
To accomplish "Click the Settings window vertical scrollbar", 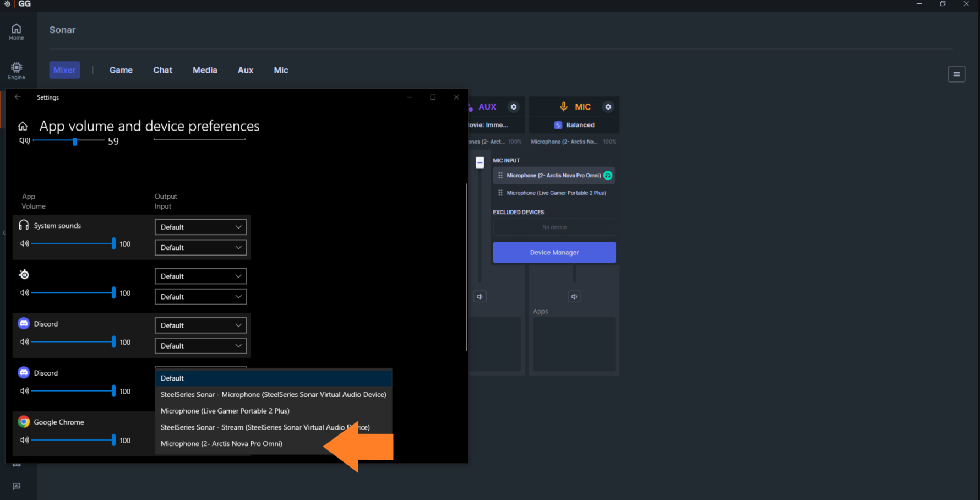I will click(x=466, y=267).
